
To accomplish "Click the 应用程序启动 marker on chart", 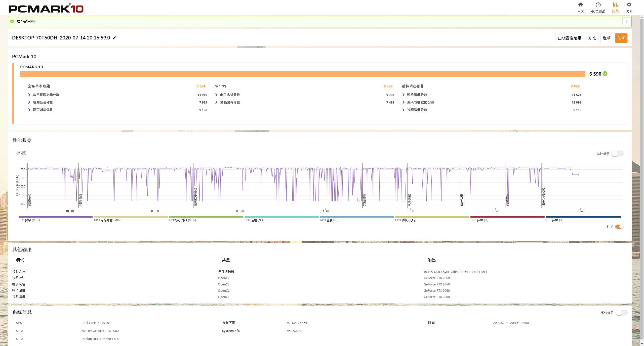I will 195,197.
